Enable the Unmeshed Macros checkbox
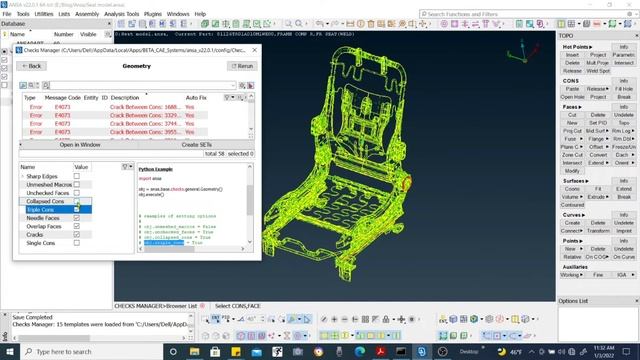Screen dimensions: 640x360 point(76,184)
